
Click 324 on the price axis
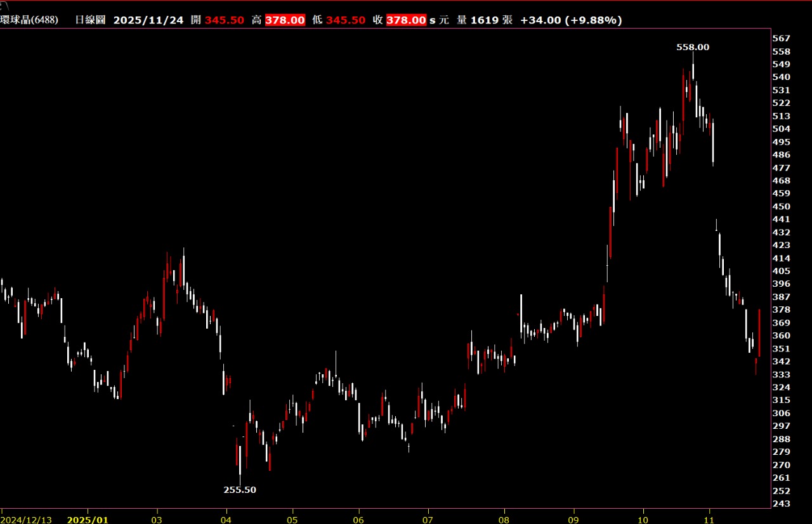click(x=782, y=387)
